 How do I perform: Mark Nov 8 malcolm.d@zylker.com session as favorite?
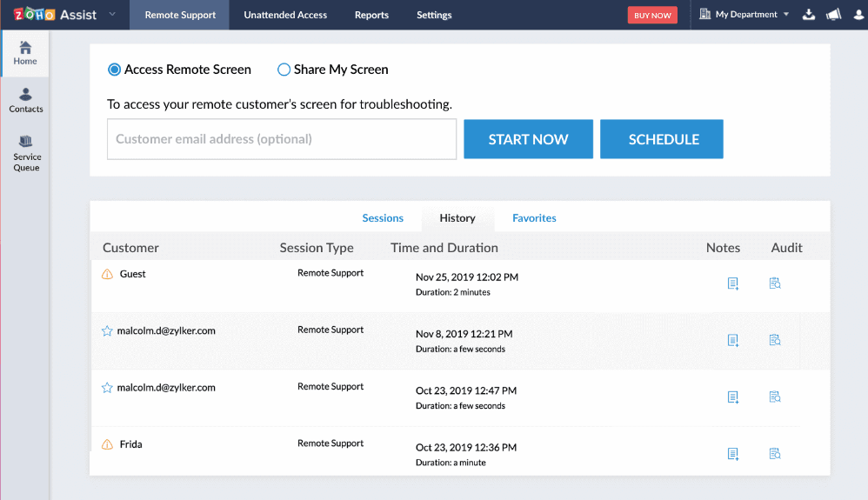[x=107, y=331]
